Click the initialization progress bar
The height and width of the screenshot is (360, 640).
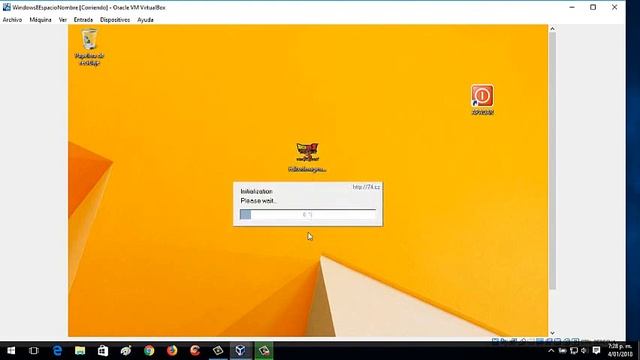coord(308,214)
